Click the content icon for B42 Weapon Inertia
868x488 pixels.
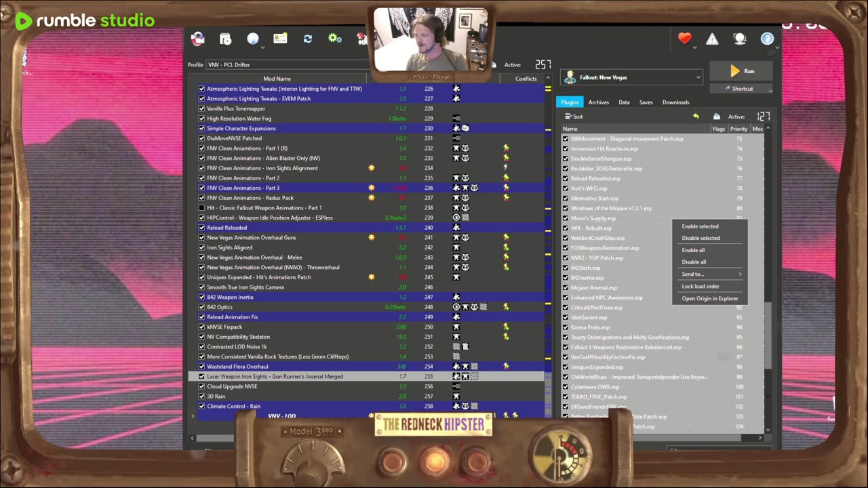[x=456, y=297]
